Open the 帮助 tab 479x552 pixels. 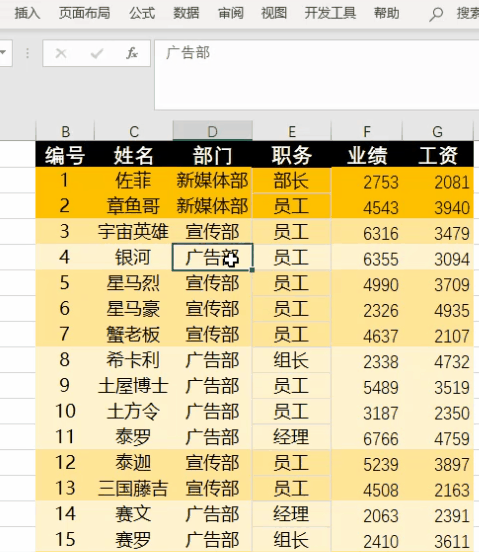pyautogui.click(x=386, y=13)
